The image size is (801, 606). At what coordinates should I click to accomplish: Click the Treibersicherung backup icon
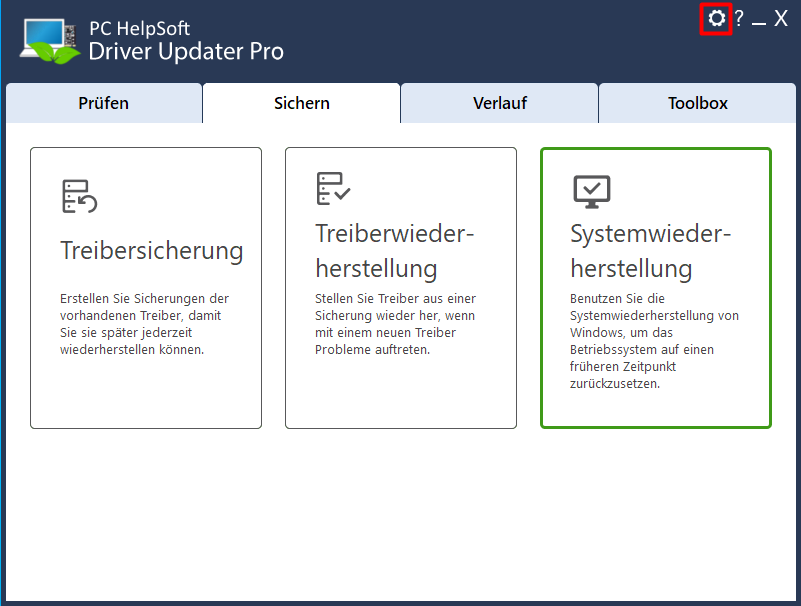click(79, 196)
